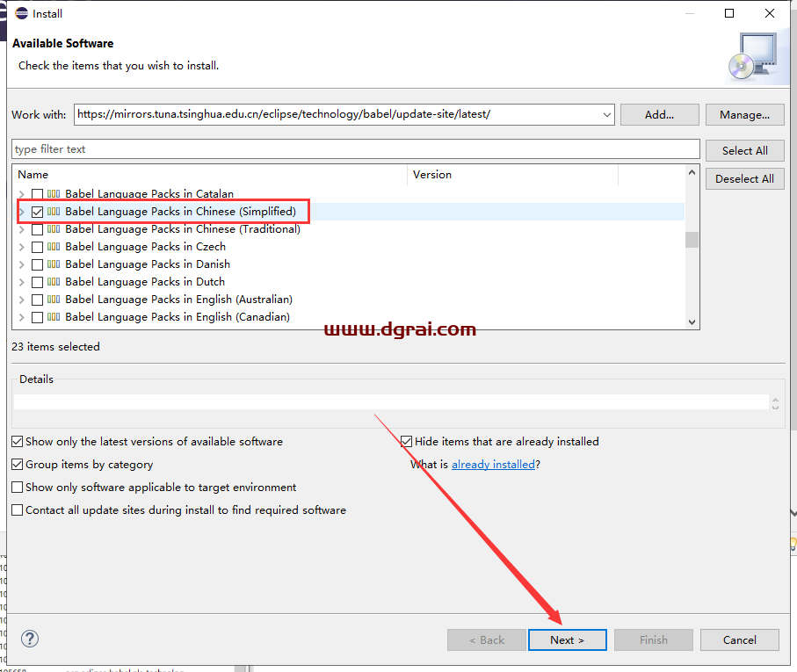Image resolution: width=797 pixels, height=672 pixels.
Task: Maximize the Install dialog window
Action: click(x=729, y=13)
